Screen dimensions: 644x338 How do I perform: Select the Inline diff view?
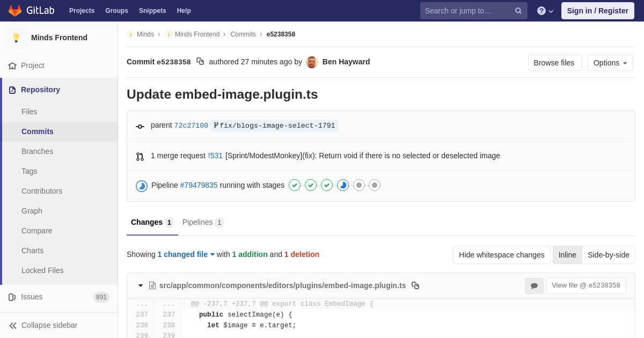(x=567, y=255)
